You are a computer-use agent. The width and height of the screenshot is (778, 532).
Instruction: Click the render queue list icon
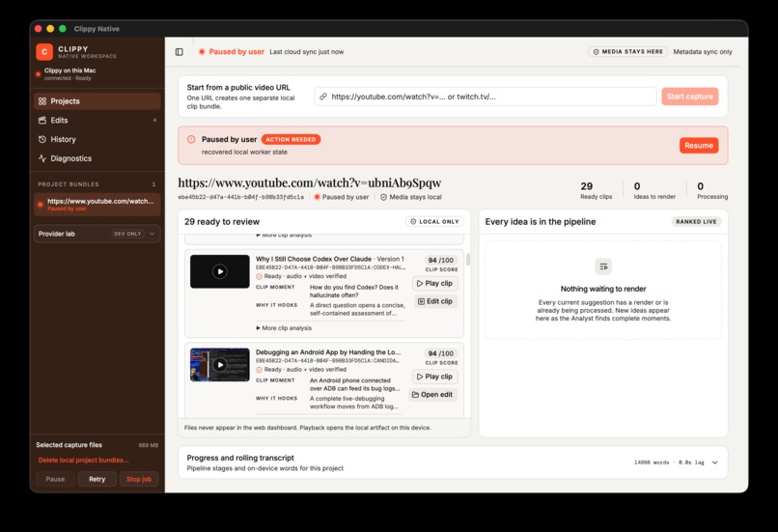click(603, 266)
